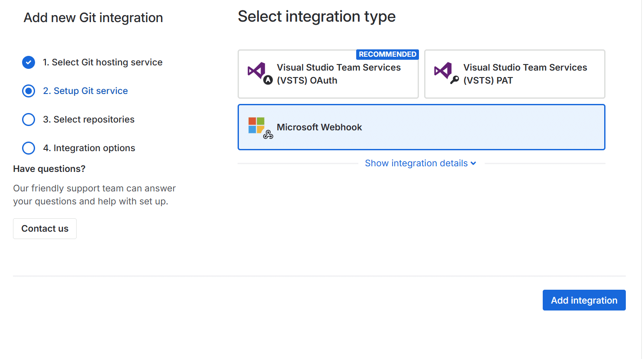The image size is (644, 359).
Task: Click the completed checkmark circle for step 1
Action: point(29,62)
